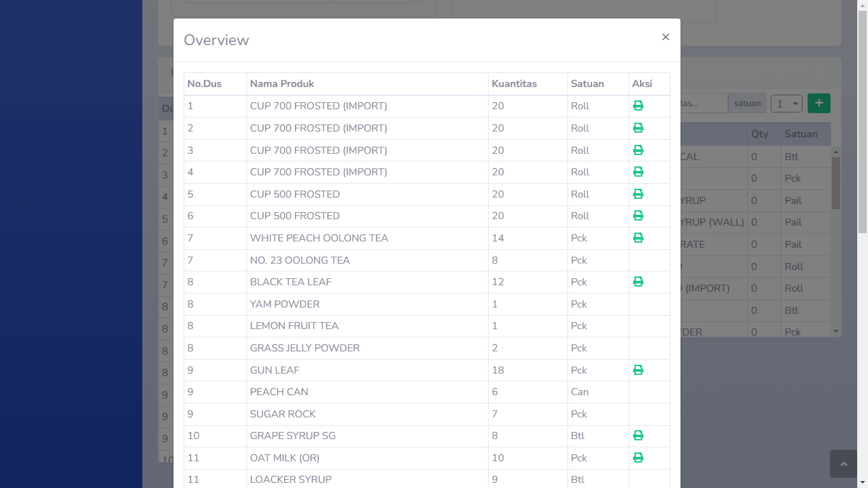The width and height of the screenshot is (868, 488).
Task: Print label for box 3 row
Action: click(638, 150)
